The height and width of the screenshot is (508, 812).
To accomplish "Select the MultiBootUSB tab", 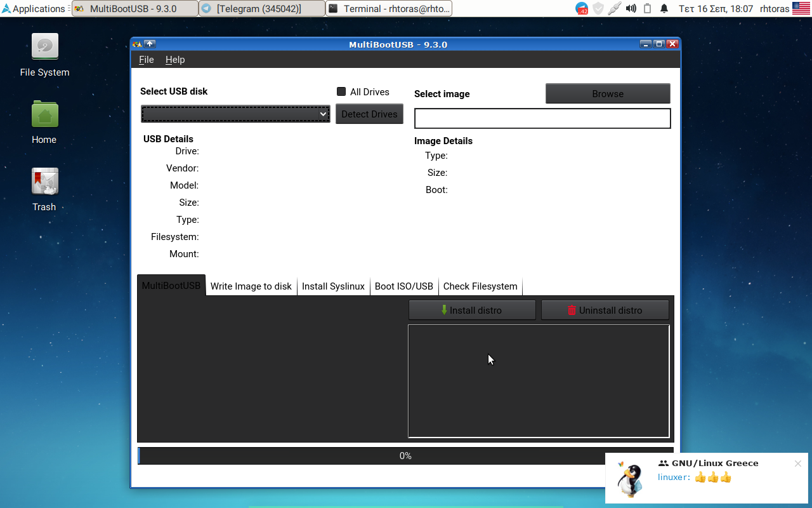I will [x=171, y=285].
